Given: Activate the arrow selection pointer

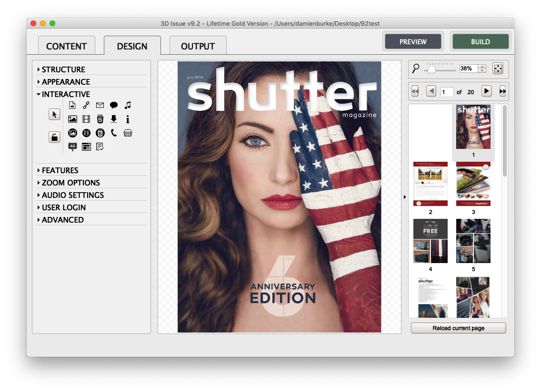Looking at the screenshot, I should point(54,115).
